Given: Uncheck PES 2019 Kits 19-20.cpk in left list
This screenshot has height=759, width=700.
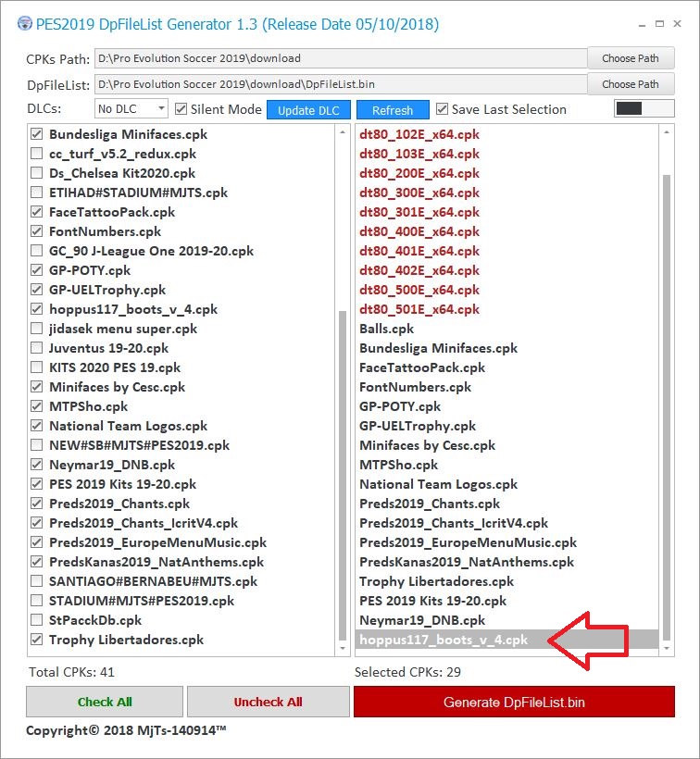Looking at the screenshot, I should 36,483.
